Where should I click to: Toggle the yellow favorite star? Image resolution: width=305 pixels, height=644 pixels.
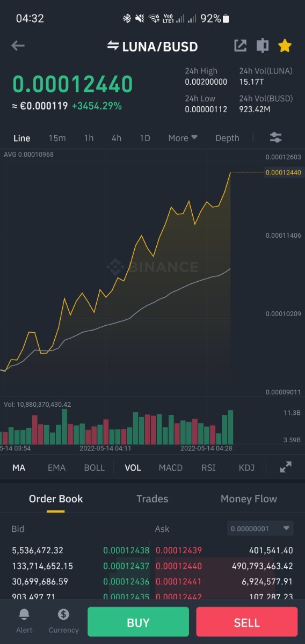pos(285,46)
